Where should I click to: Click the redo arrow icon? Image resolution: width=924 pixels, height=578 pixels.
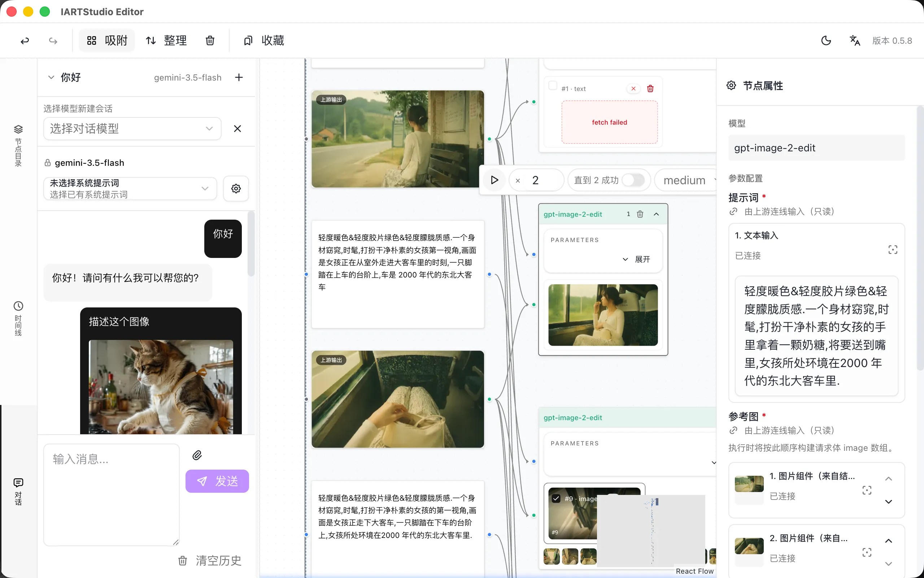53,40
